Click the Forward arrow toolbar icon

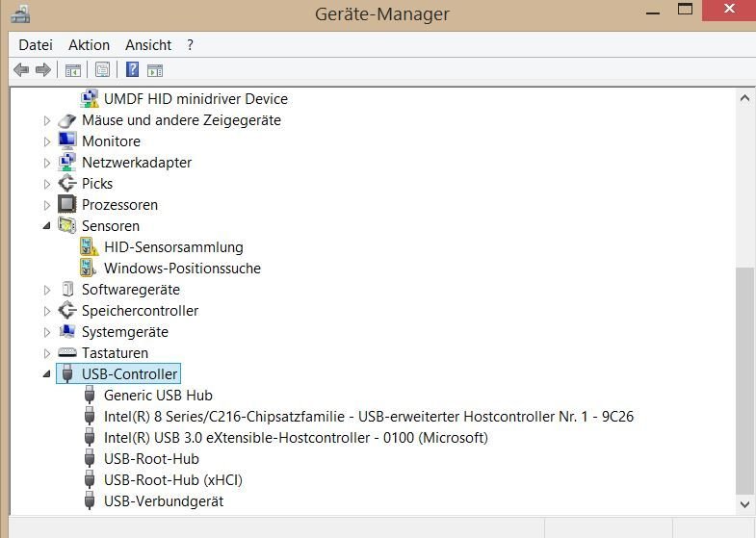pos(43,70)
